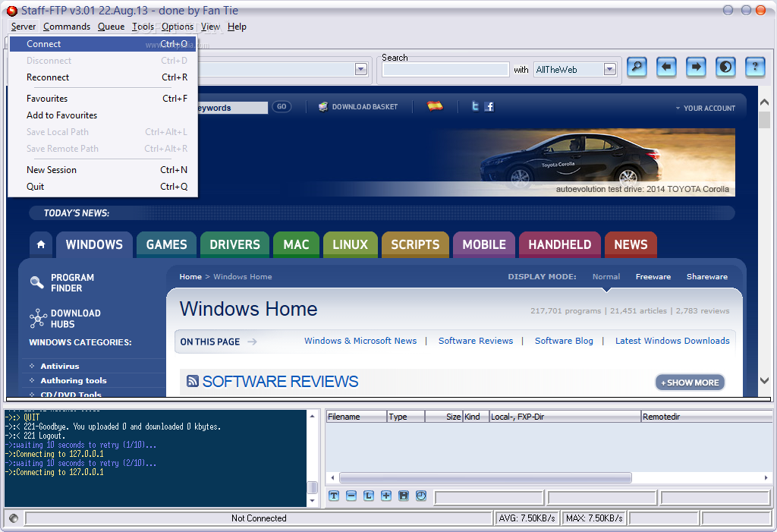Click the Spanish flag language icon
This screenshot has width=777, height=532.
tap(435, 105)
